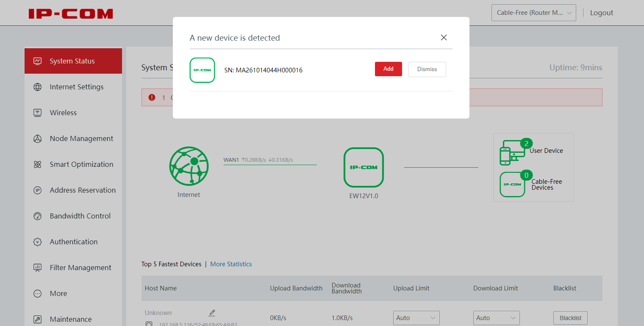Go to Authentication menu item
The width and height of the screenshot is (644, 326).
tap(73, 242)
